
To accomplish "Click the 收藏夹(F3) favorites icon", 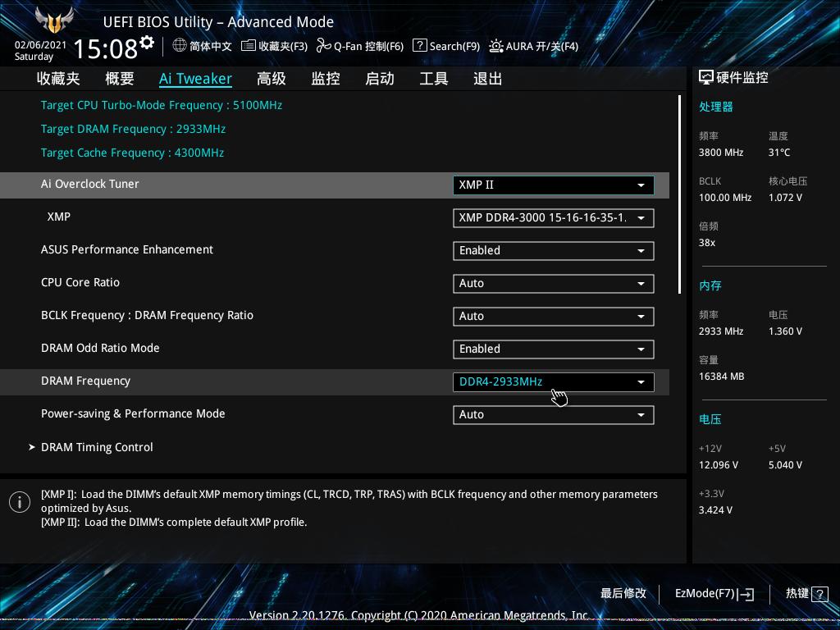I will pyautogui.click(x=249, y=47).
